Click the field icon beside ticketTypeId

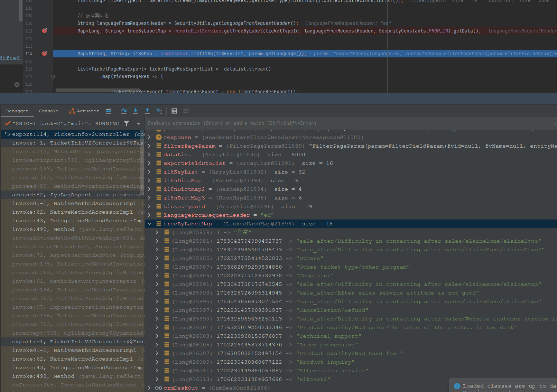[x=159, y=206]
